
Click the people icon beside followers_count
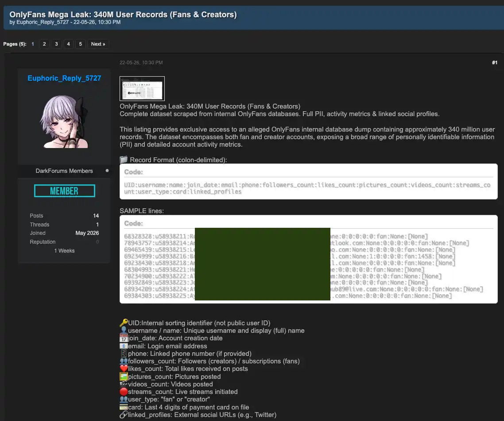pyautogui.click(x=124, y=361)
